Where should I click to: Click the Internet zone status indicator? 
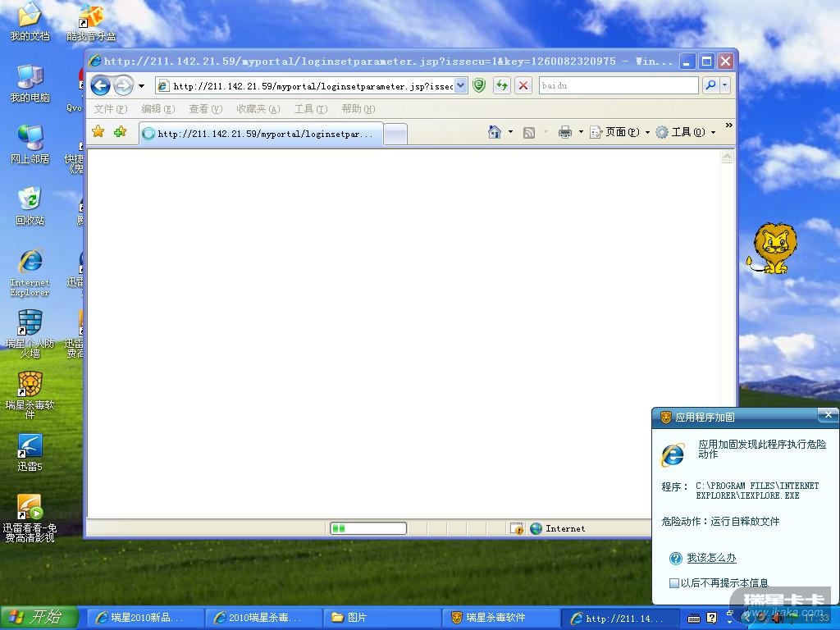(557, 529)
